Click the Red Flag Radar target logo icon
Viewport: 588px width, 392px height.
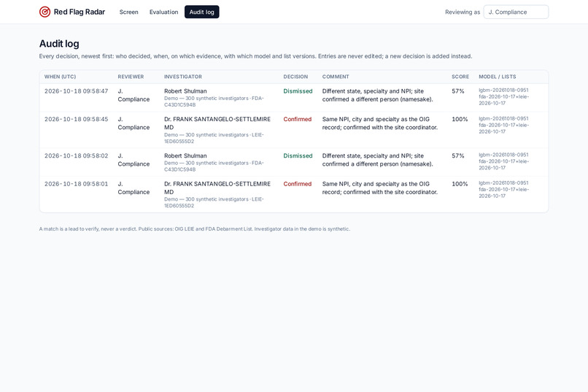(45, 12)
